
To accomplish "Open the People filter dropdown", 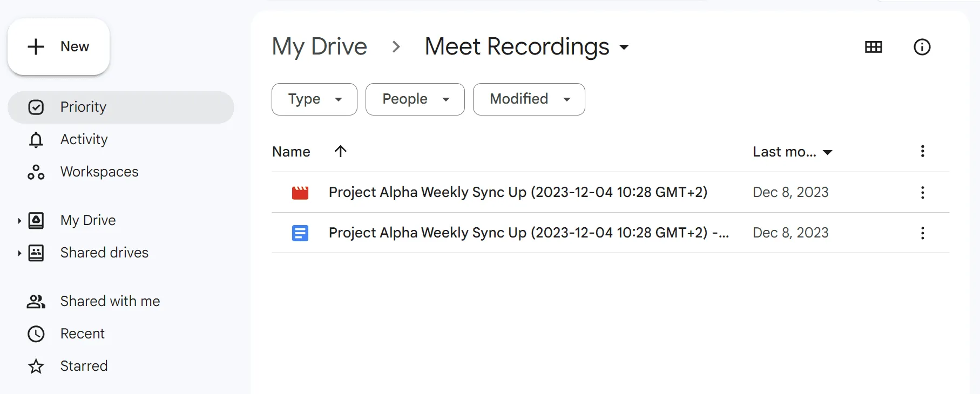I will coord(415,99).
